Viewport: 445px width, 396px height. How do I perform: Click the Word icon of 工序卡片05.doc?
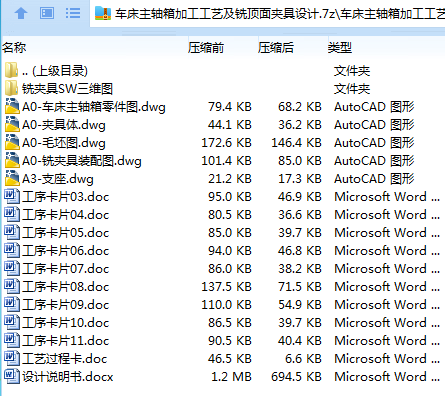12,232
